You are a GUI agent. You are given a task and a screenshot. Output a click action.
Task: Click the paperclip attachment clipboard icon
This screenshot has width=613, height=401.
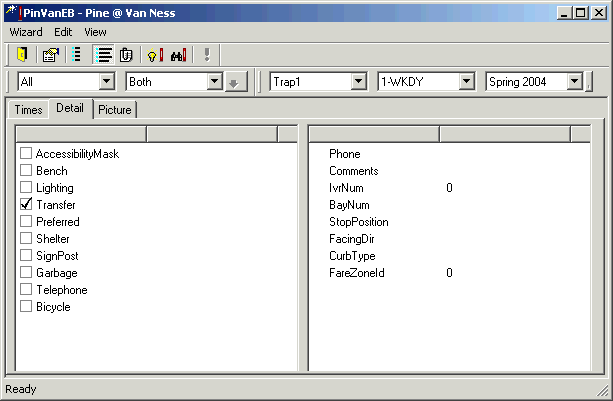[126, 54]
